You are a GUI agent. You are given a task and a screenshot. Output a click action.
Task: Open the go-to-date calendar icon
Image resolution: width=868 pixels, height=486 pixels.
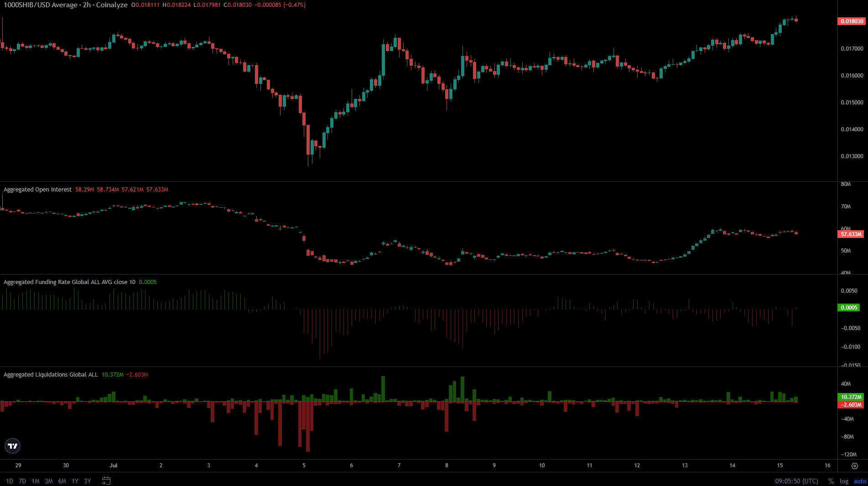coord(106,481)
